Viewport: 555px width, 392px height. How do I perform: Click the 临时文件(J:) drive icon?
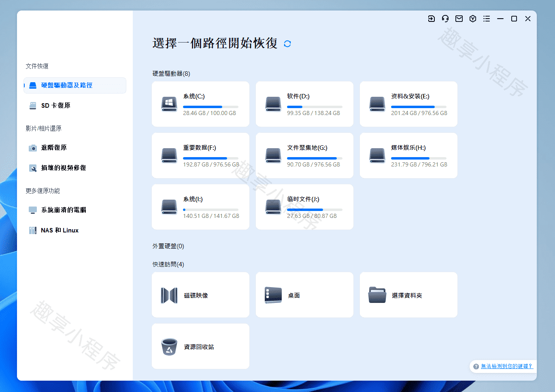pos(273,207)
